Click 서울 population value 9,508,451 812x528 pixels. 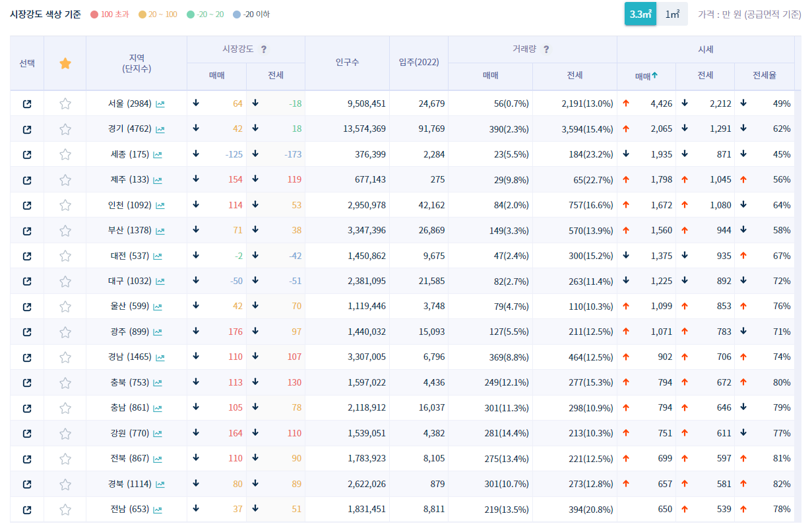point(367,104)
